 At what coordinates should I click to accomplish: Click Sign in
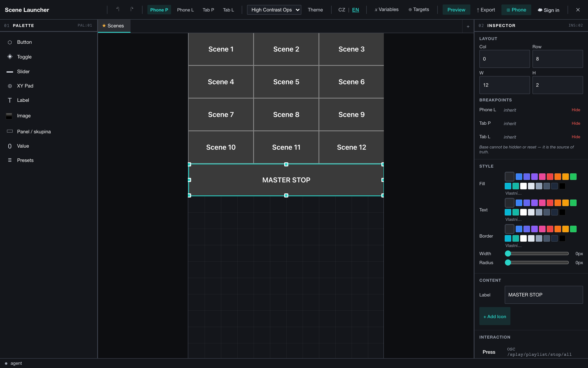pyautogui.click(x=549, y=10)
